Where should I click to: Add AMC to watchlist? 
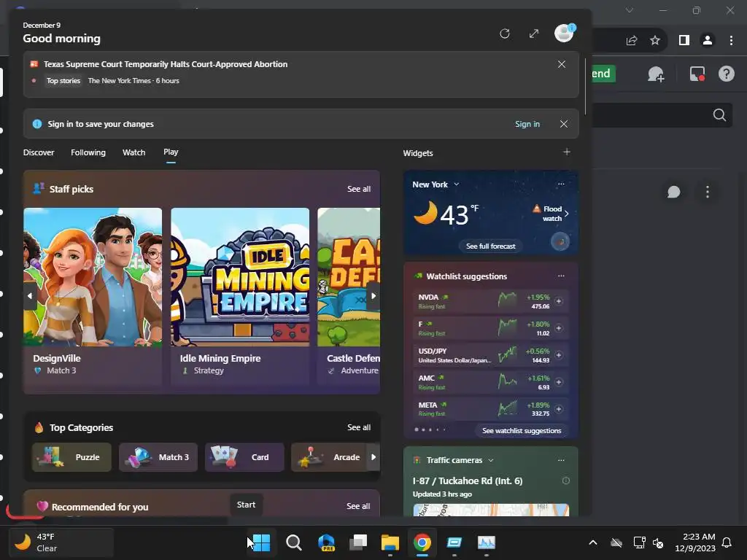point(559,382)
